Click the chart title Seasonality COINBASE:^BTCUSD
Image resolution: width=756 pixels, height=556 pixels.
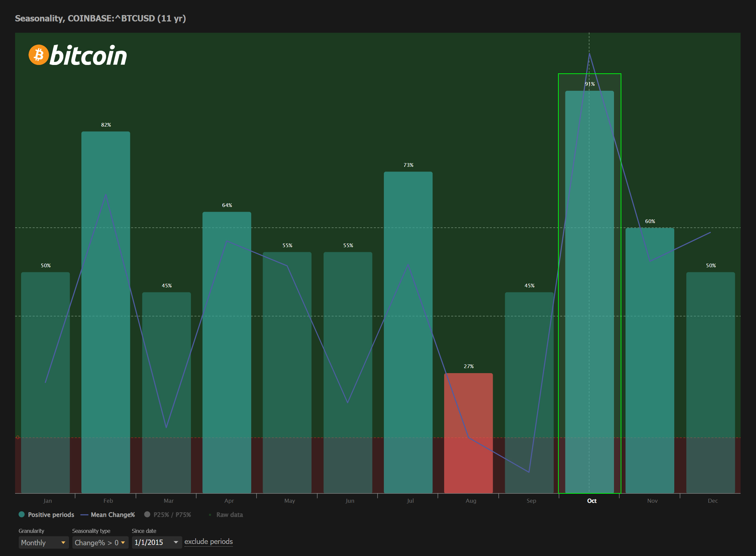100,18
